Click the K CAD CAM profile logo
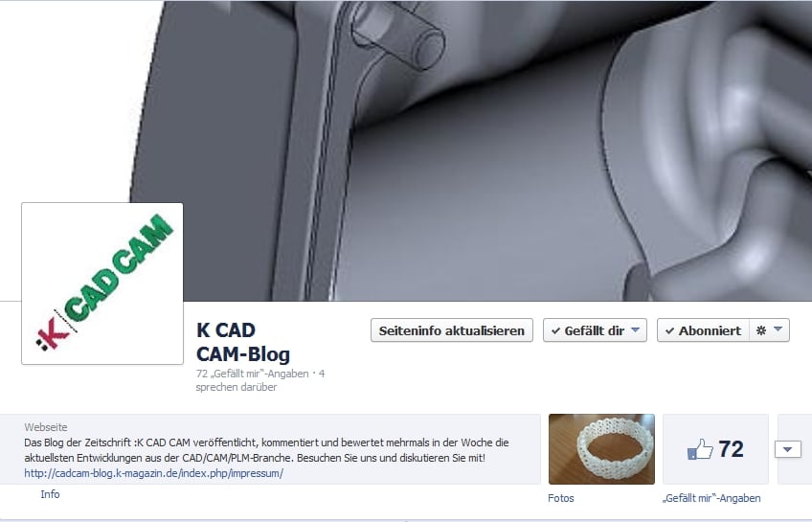Image resolution: width=812 pixels, height=522 pixels. point(102,284)
